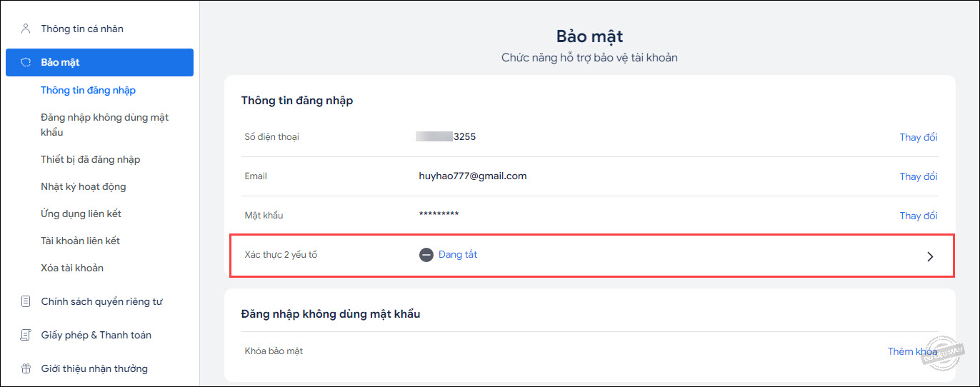Click Thay đổi for Số điện thoại
The height and width of the screenshot is (387, 980).
point(919,137)
